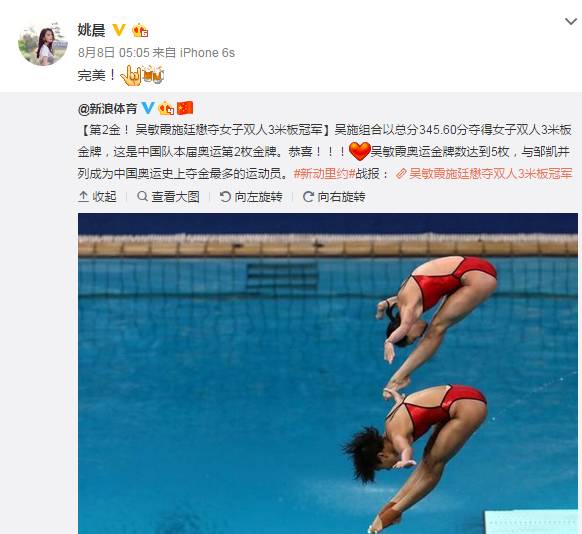Click the Chinese flag icon
Image resolution: width=582 pixels, height=534 pixels.
coord(184,108)
